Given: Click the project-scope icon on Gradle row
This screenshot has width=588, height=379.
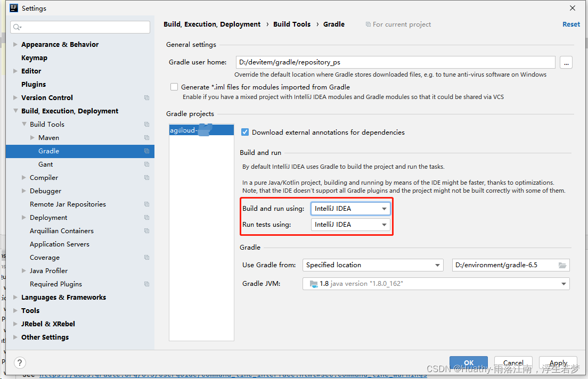Looking at the screenshot, I should pyautogui.click(x=146, y=151).
